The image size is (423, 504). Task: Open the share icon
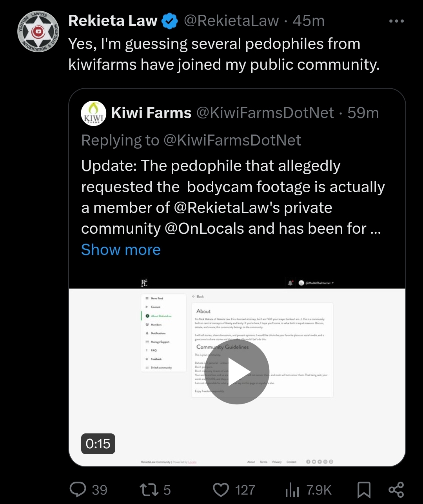396,490
